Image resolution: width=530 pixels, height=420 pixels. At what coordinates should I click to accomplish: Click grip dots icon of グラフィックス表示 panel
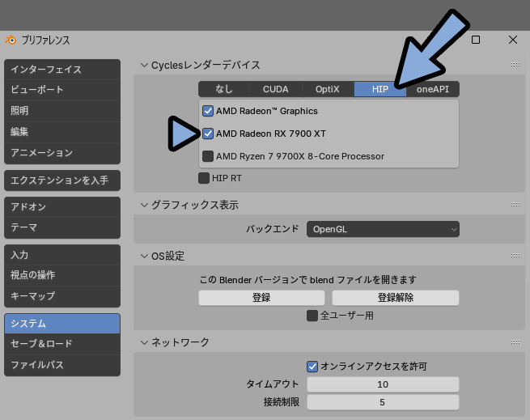(515, 204)
